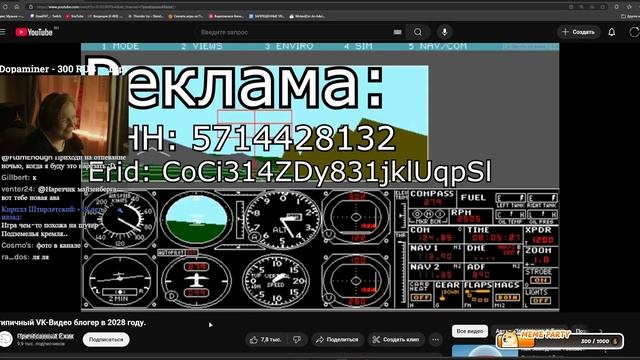Click the browser home button
The height and width of the screenshot is (360, 640).
click(x=17, y=7)
